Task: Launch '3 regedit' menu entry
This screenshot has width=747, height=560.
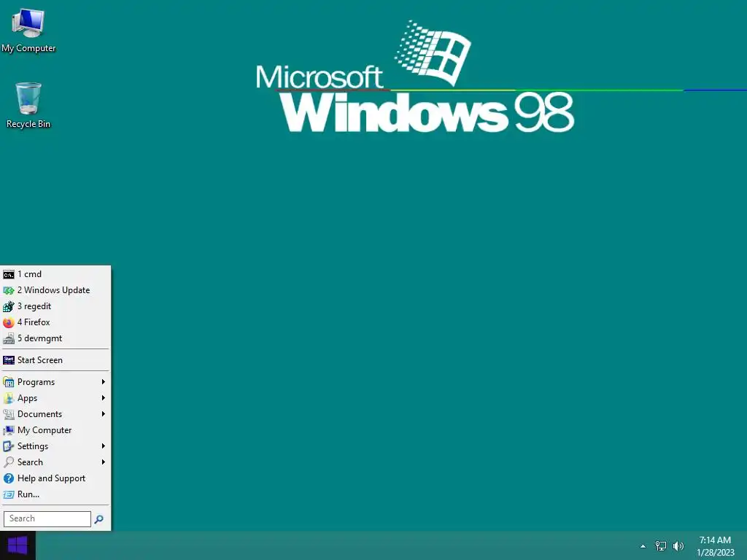Action: point(55,306)
